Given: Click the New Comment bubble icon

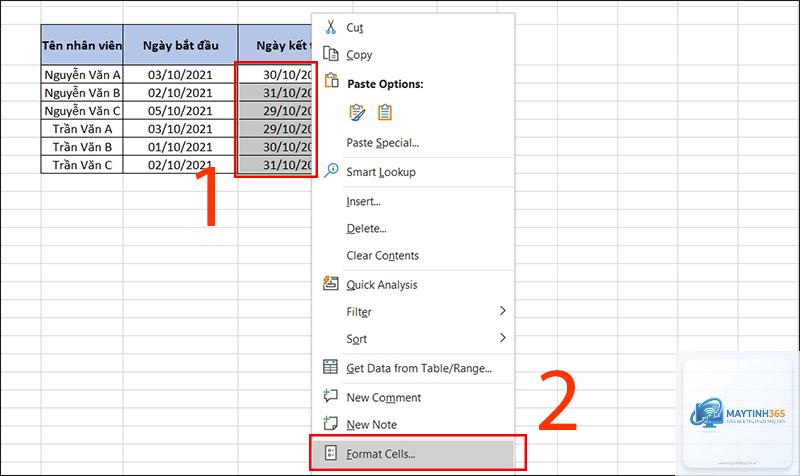Looking at the screenshot, I should click(x=331, y=395).
